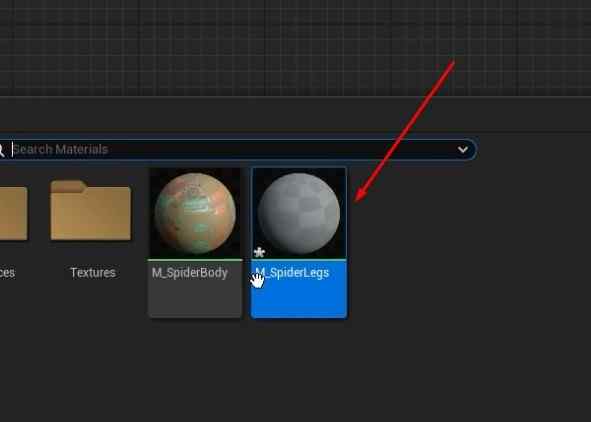The width and height of the screenshot is (591, 422).
Task: Click the search magnifier icon
Action: [x=2, y=150]
